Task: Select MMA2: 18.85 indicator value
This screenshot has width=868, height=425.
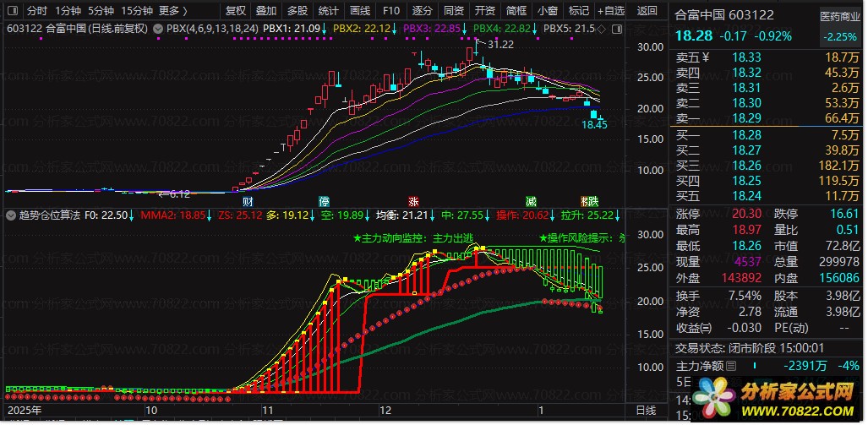Action: click(x=174, y=215)
